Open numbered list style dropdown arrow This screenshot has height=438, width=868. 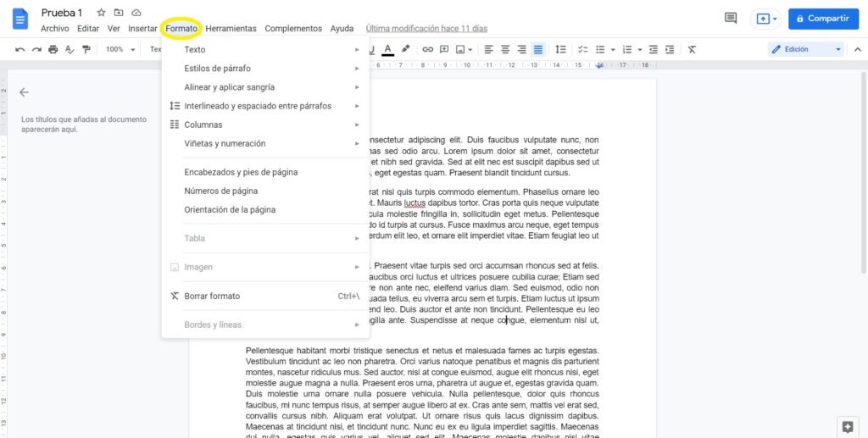(x=640, y=49)
